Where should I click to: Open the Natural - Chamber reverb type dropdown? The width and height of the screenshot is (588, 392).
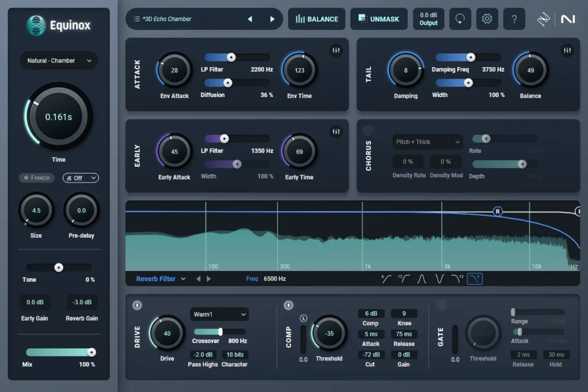pyautogui.click(x=59, y=60)
